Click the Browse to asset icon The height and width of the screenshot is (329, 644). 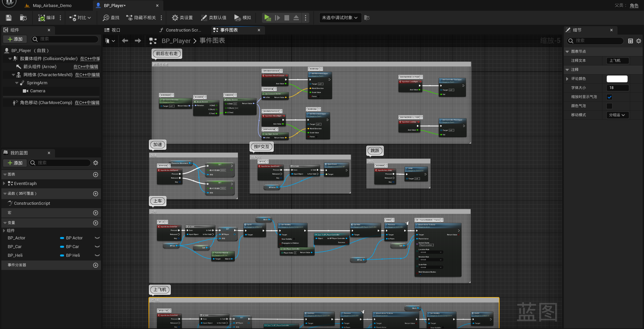23,18
